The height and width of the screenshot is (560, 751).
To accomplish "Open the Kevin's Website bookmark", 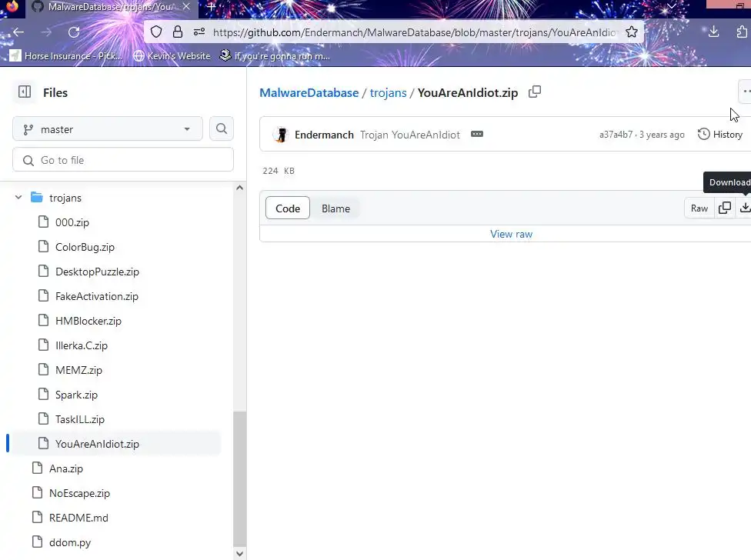I will 172,56.
